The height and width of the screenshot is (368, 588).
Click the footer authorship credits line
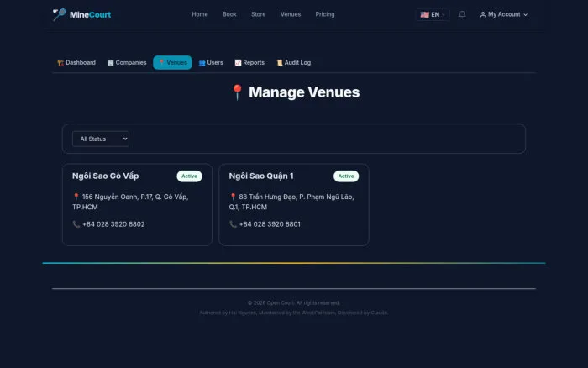coord(294,313)
